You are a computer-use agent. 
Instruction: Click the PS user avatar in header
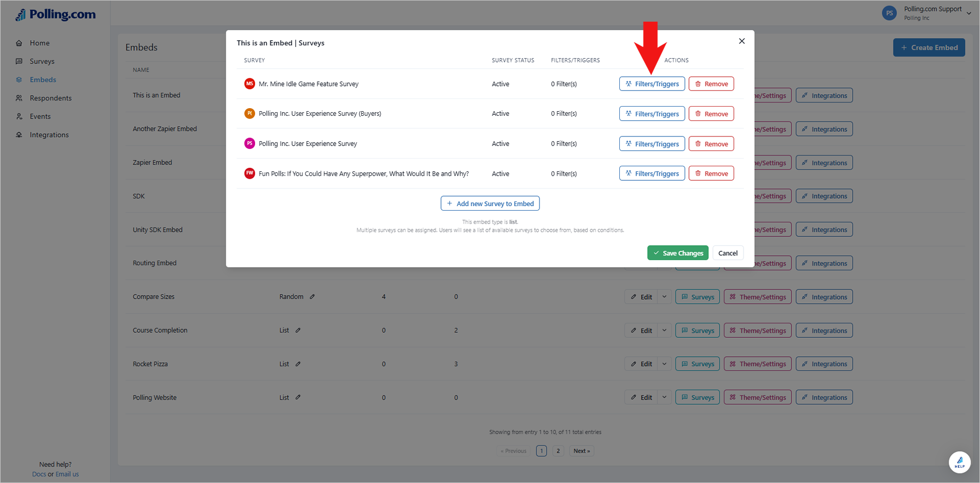tap(889, 13)
